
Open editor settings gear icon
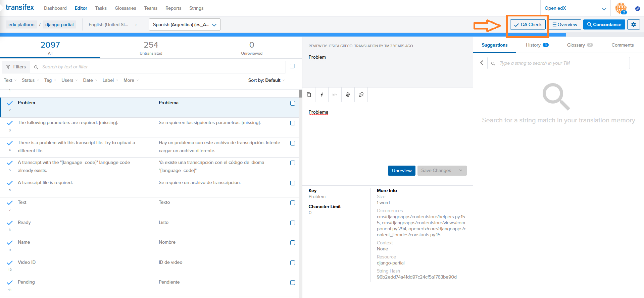pos(633,24)
